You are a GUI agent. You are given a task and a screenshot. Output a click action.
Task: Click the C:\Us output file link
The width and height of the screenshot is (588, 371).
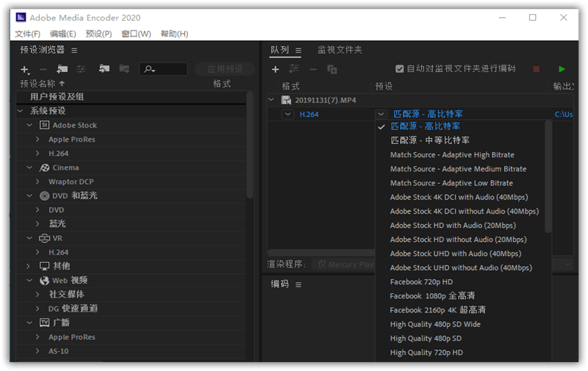tap(563, 114)
